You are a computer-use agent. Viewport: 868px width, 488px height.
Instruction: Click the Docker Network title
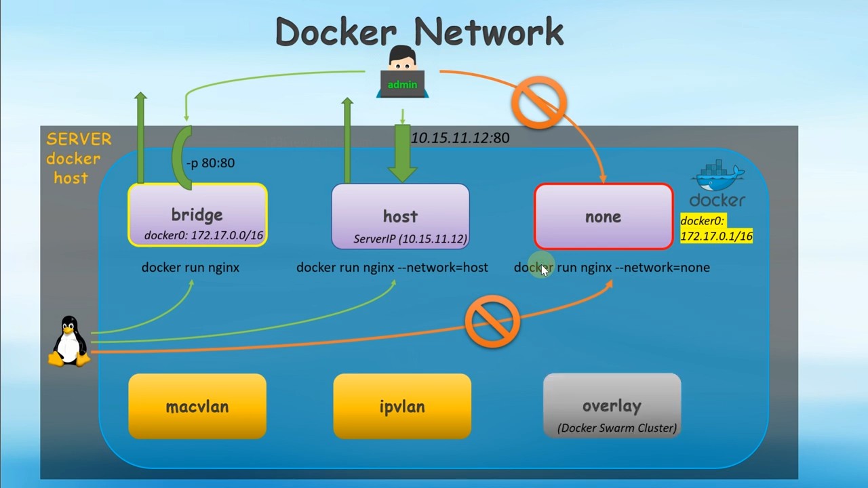coord(419,32)
